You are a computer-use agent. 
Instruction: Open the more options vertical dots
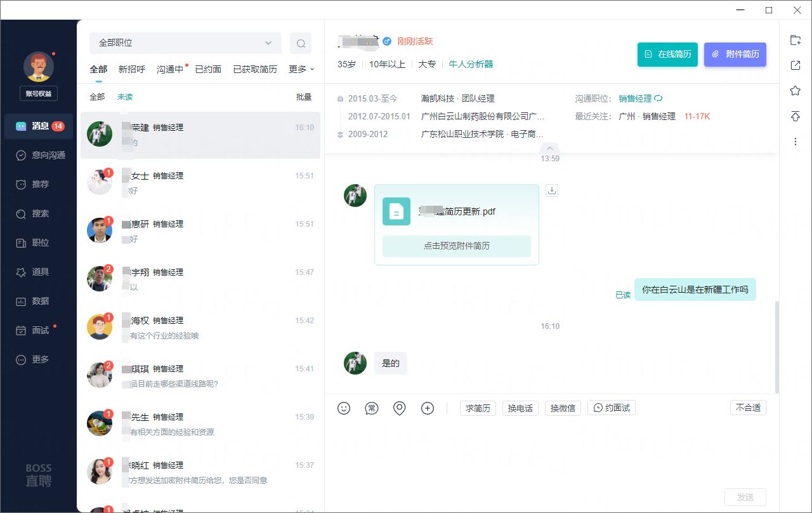[x=795, y=142]
